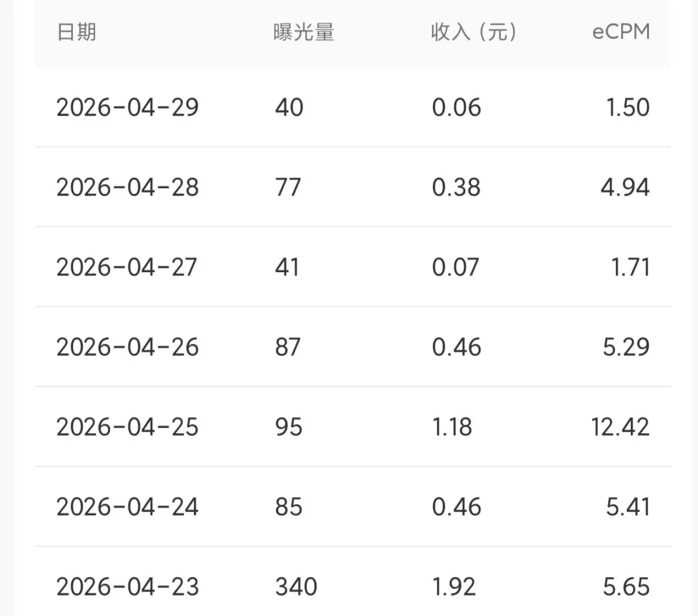Click the 收入 (元) column header
The width and height of the screenshot is (698, 616).
pyautogui.click(x=474, y=32)
